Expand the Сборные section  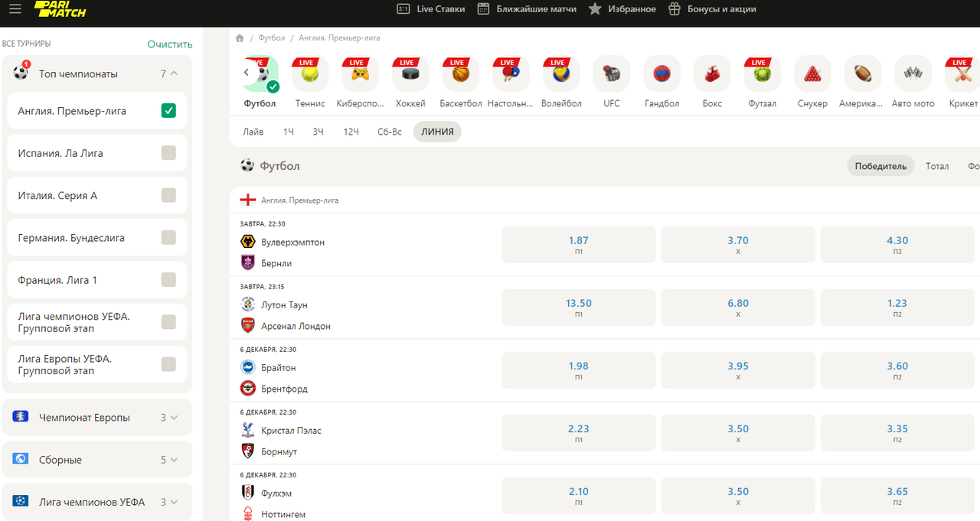(x=97, y=460)
